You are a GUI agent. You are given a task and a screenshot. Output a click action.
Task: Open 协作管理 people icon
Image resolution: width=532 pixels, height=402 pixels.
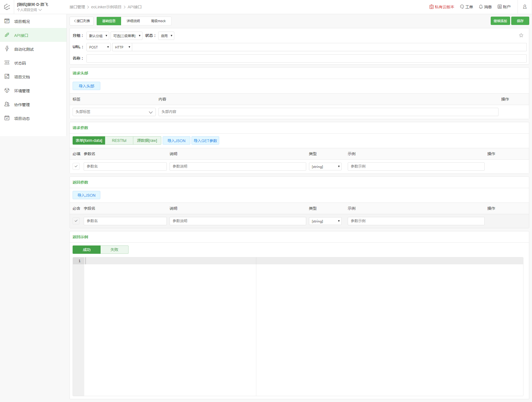7,104
